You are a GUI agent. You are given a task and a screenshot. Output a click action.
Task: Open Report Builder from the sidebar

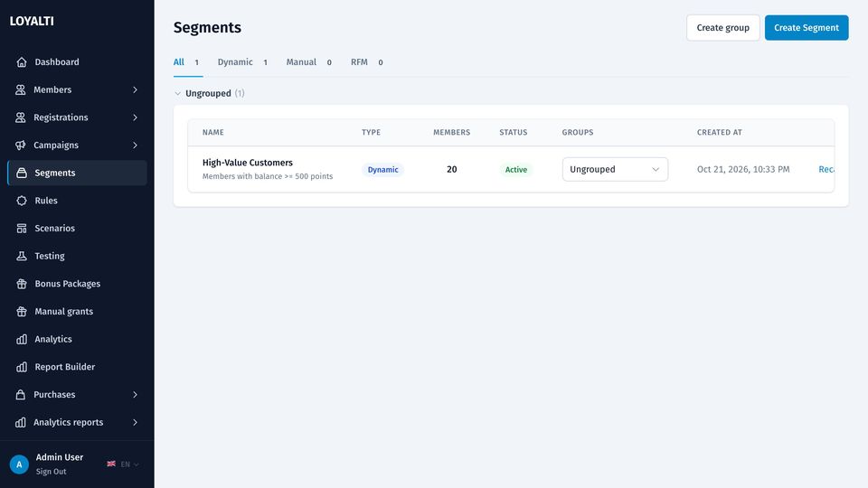[78, 367]
